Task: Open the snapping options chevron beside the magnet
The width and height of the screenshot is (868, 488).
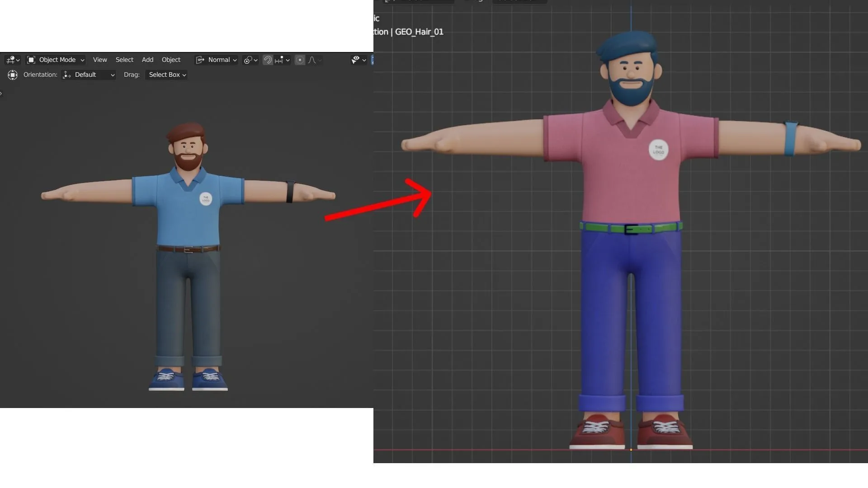Action: pos(287,59)
